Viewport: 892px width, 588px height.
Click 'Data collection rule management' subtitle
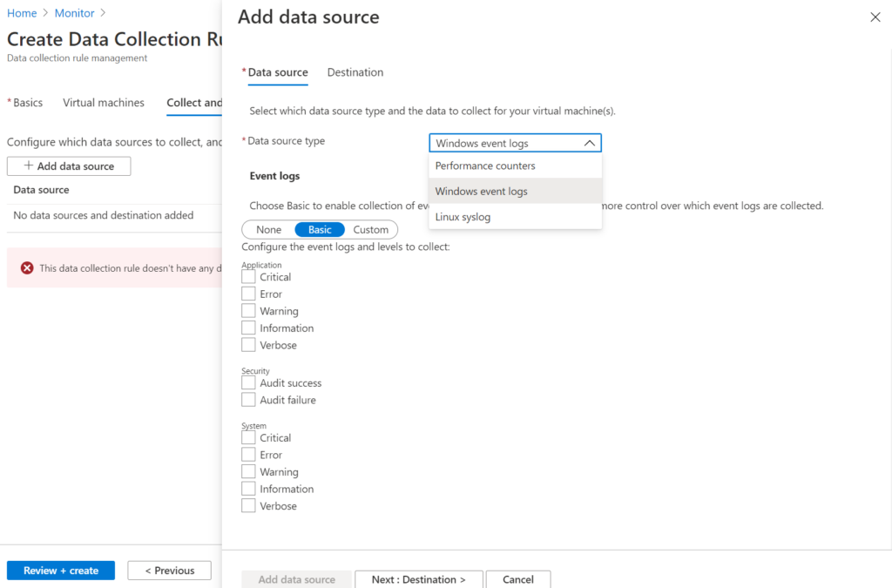click(x=77, y=58)
